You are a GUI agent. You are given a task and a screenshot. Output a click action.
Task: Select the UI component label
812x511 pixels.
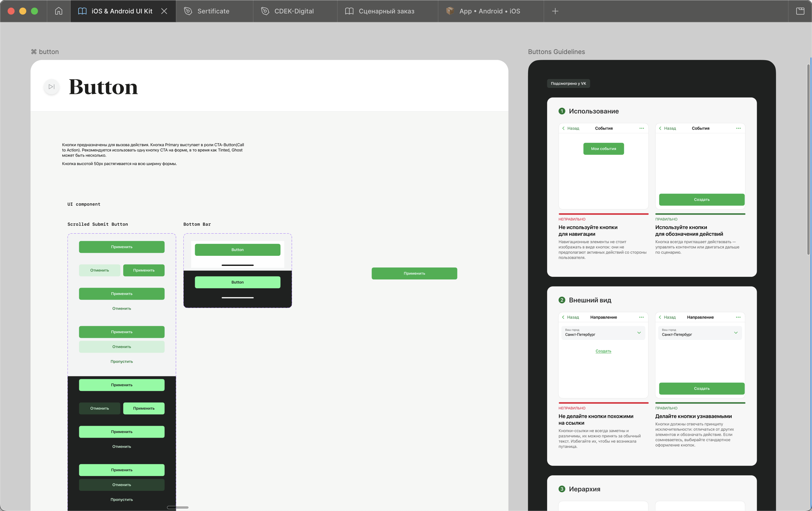[84, 204]
